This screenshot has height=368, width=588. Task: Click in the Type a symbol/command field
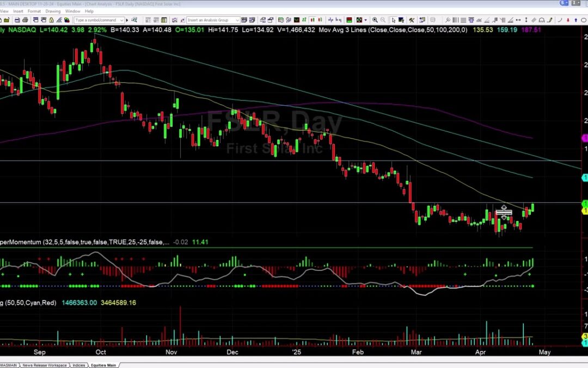coord(96,20)
